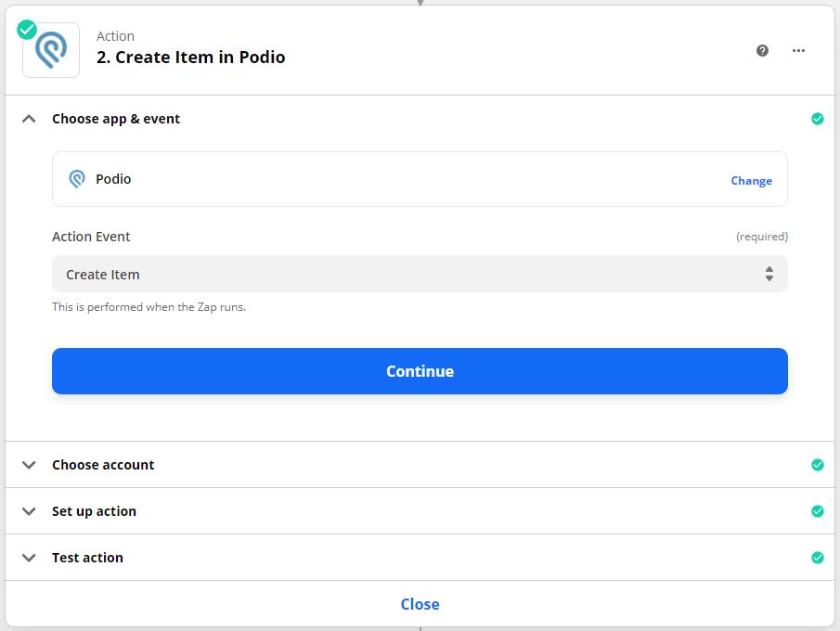Screen dimensions: 840x631
Task: Click 'This is performed when the Zap runs.'
Action: tap(149, 307)
